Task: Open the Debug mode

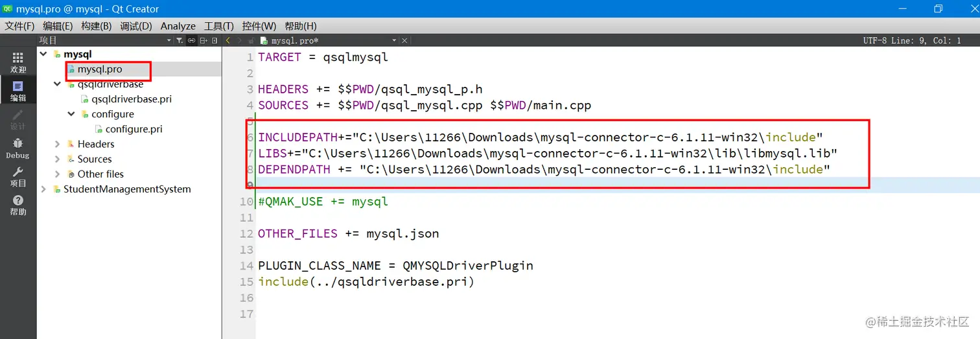Action: tap(18, 148)
